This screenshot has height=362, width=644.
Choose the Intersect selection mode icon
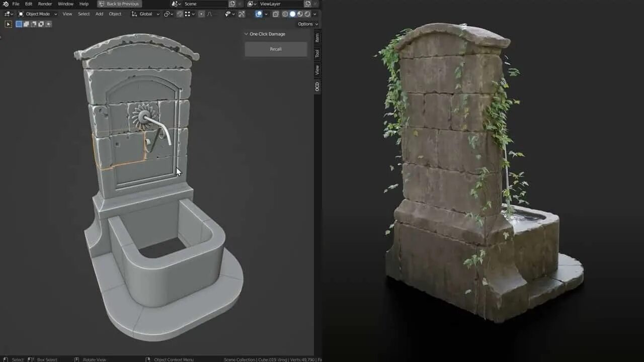pos(49,24)
